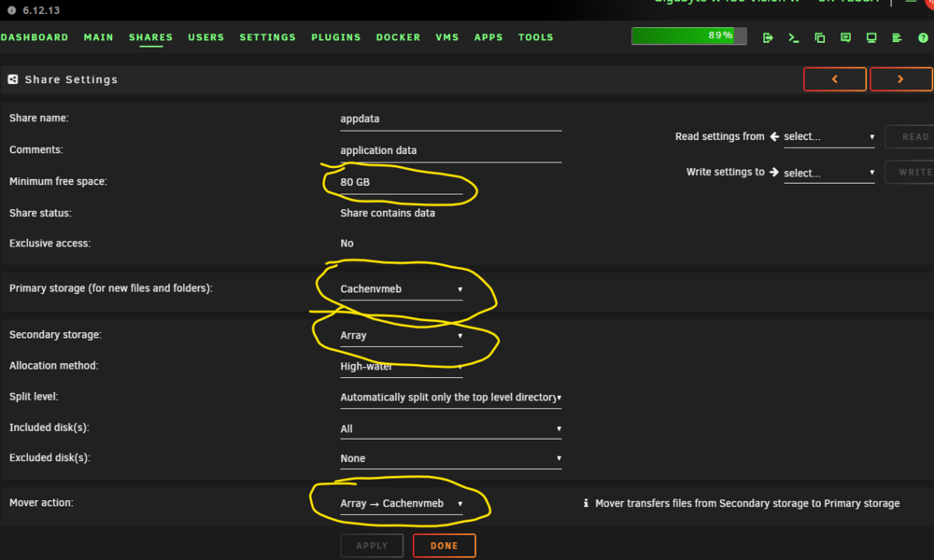Open the feedback speech bubble icon

pyautogui.click(x=845, y=37)
